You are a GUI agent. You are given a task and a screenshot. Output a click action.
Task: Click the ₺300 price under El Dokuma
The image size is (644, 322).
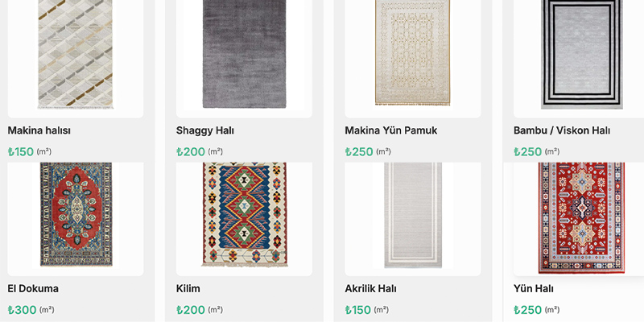(x=23, y=310)
